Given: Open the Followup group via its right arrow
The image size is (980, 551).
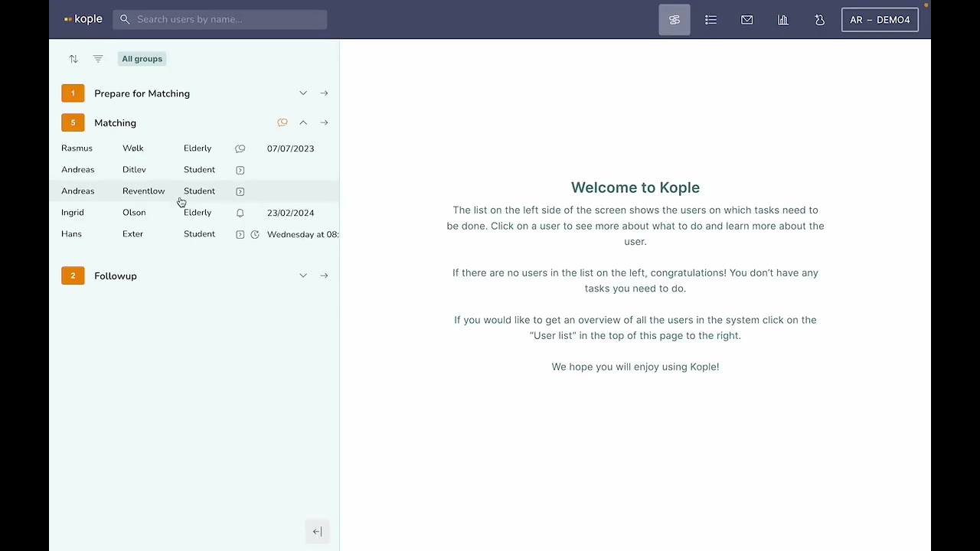Looking at the screenshot, I should (x=324, y=275).
